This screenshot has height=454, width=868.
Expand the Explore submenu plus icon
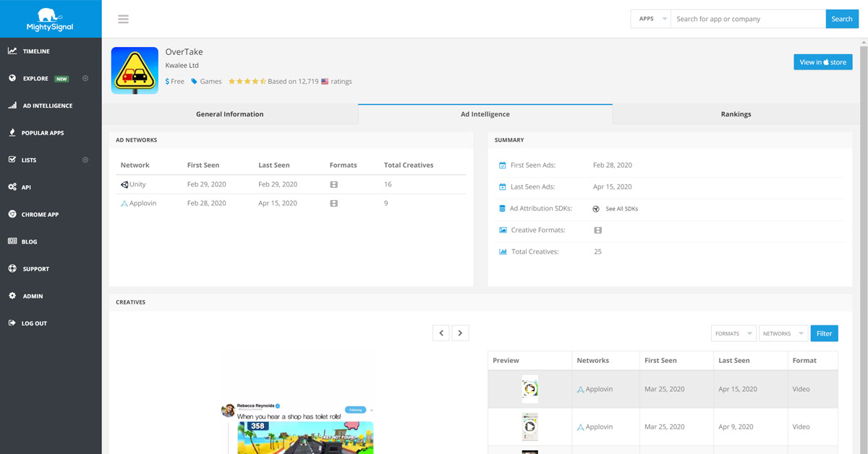(x=85, y=78)
